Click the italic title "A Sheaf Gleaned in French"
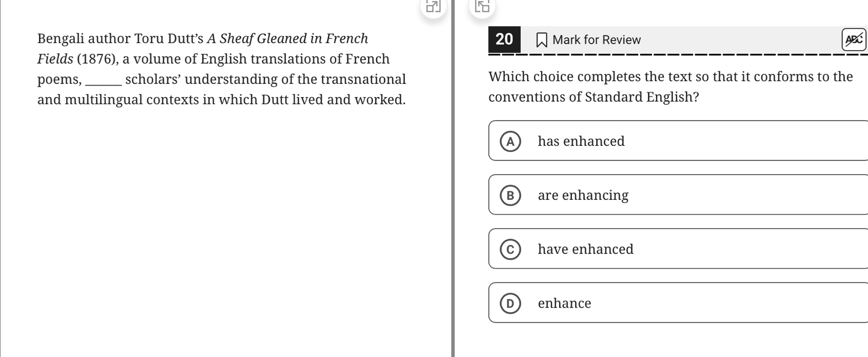Screen dimensions: 868x357 [287, 39]
